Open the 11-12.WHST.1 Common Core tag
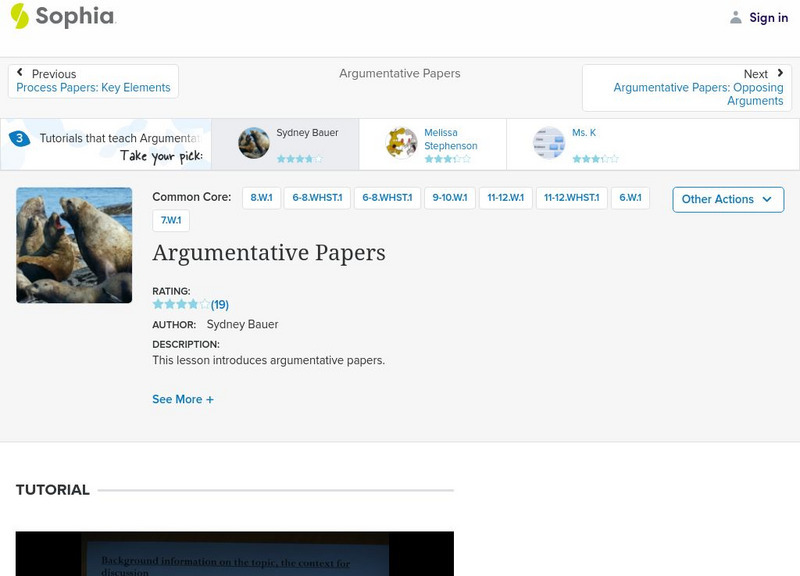Viewport: 800px width, 576px height. pos(571,198)
